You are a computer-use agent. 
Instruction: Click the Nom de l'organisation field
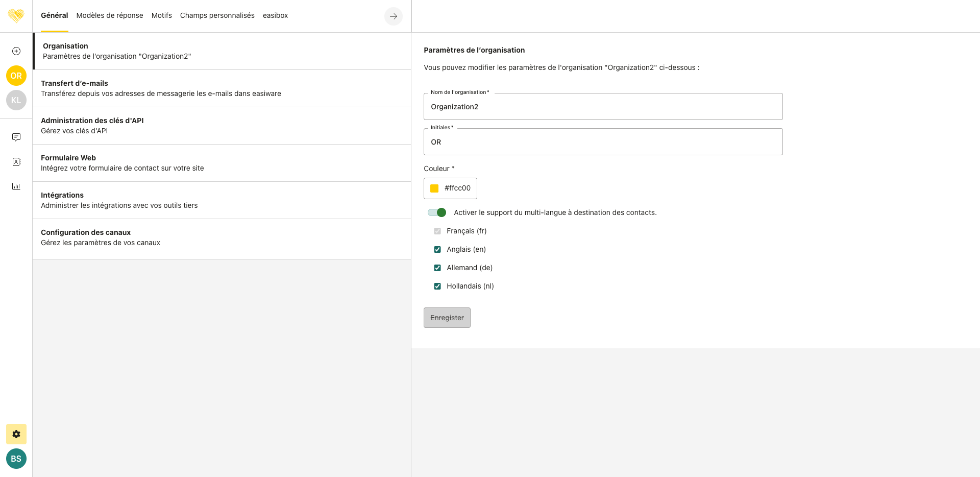603,107
